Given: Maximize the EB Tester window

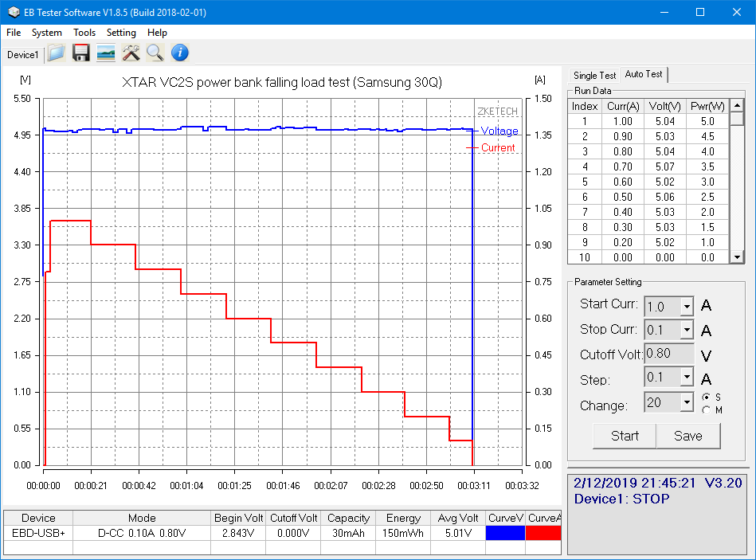Looking at the screenshot, I should point(700,13).
